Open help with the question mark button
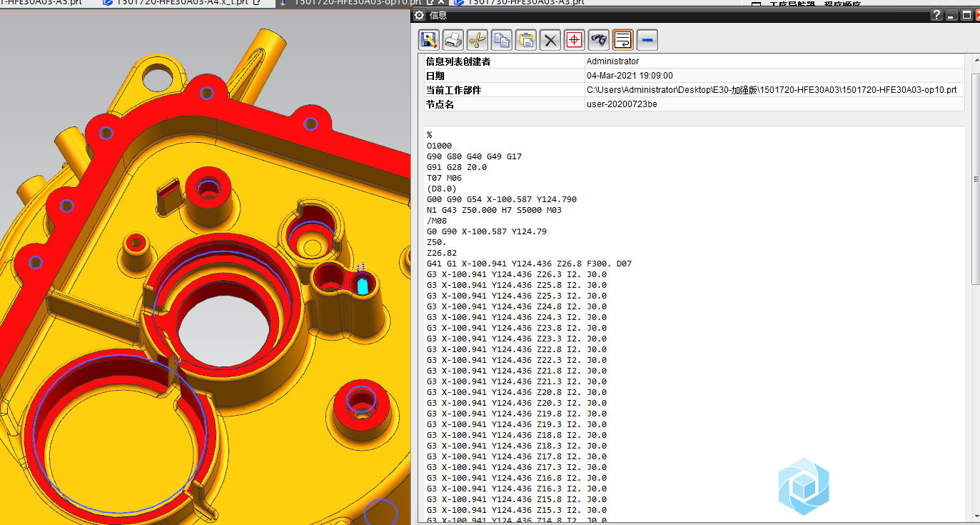 pos(937,15)
